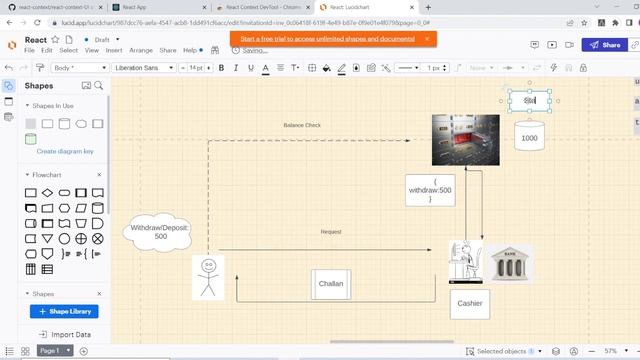640x360 pixels.
Task: Switch to page grid view icon
Action: click(x=25, y=351)
